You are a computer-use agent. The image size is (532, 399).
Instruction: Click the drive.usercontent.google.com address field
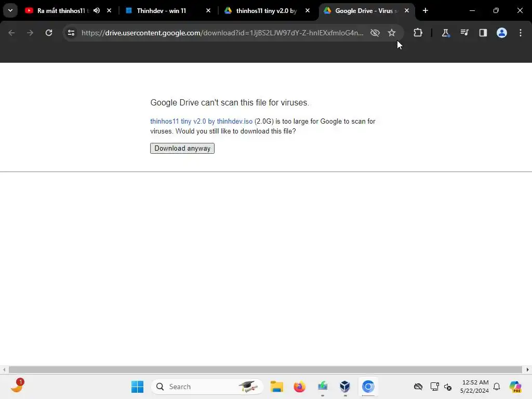222,33
